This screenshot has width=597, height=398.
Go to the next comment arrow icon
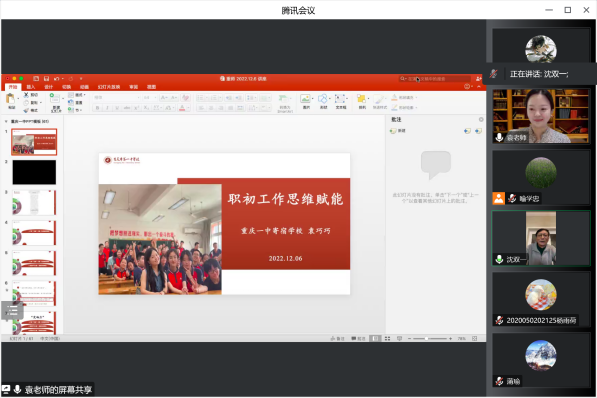point(478,131)
